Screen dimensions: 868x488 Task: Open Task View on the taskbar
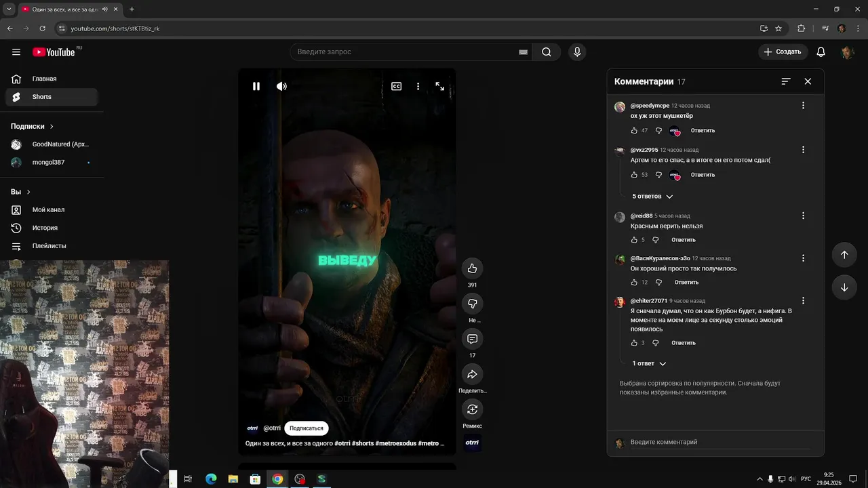click(189, 479)
